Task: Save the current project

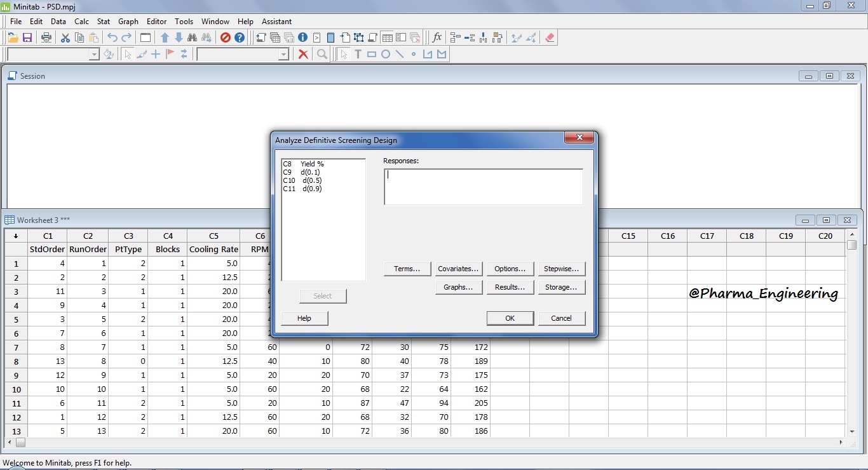Action: (27, 37)
